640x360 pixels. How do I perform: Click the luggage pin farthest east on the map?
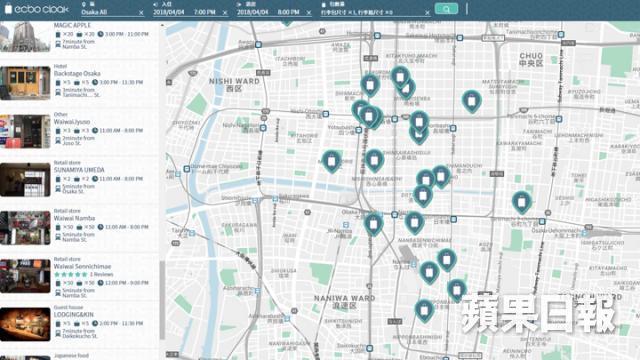pyautogui.click(x=522, y=202)
